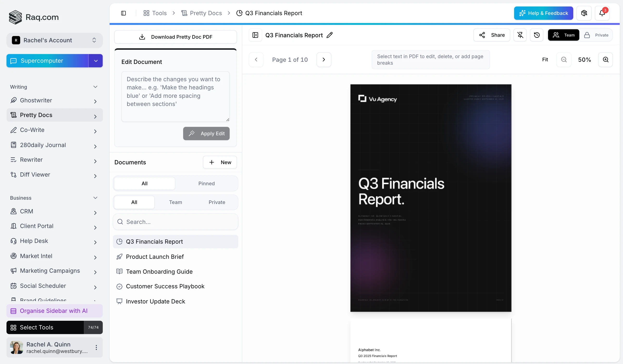Go to Tools breadcrumb
Viewport: 623px width, 364px height.
(155, 13)
